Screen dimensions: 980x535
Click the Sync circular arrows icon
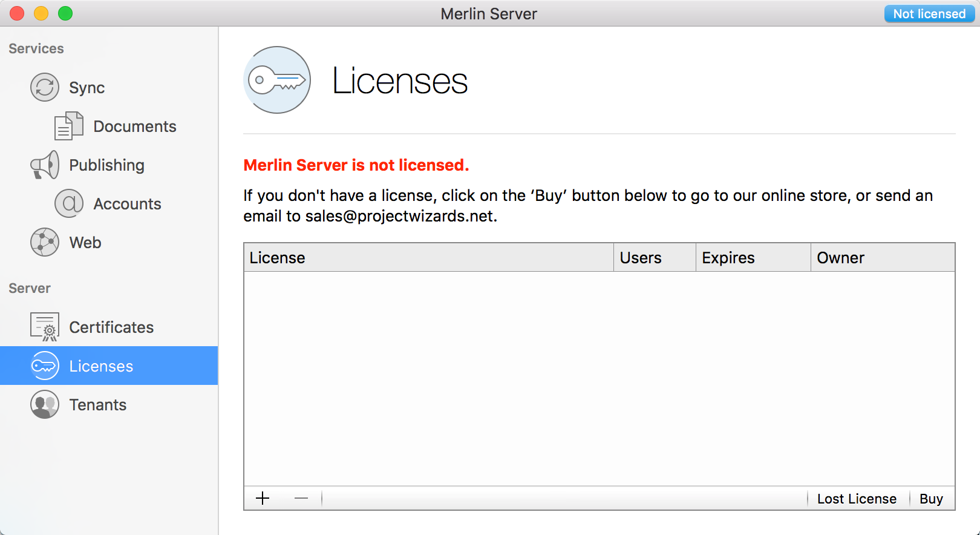tap(45, 87)
